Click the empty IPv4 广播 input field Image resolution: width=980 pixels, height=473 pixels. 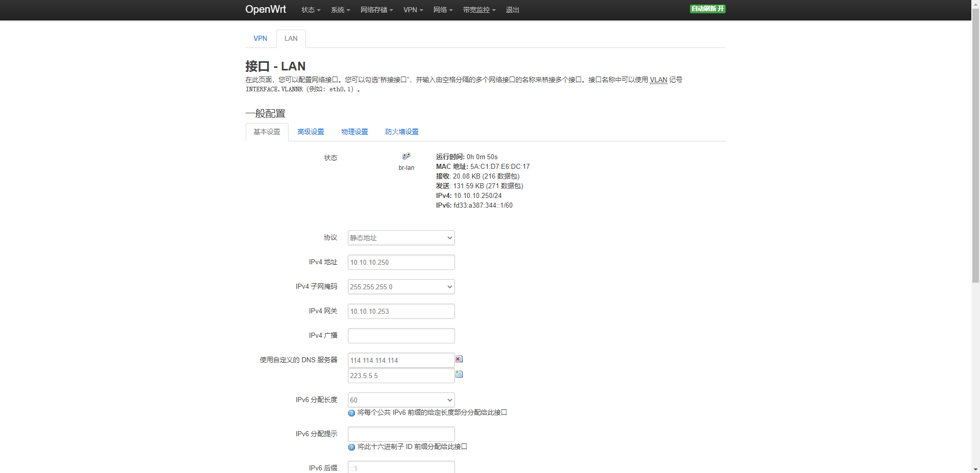401,336
